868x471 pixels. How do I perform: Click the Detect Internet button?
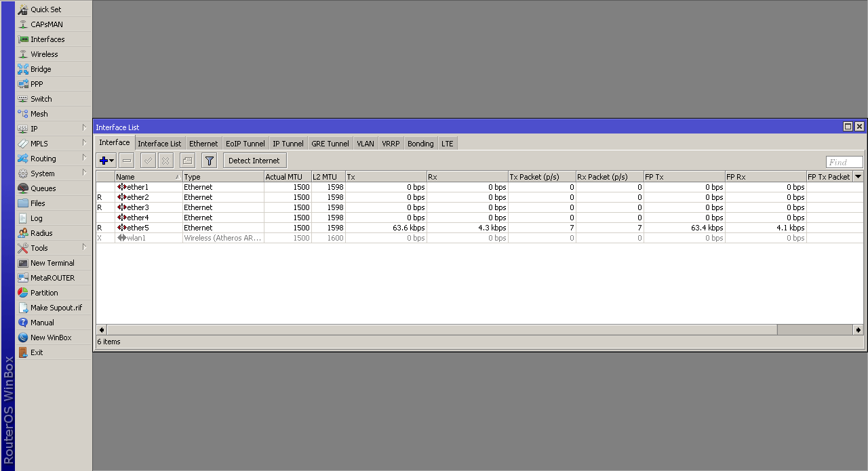click(x=254, y=161)
